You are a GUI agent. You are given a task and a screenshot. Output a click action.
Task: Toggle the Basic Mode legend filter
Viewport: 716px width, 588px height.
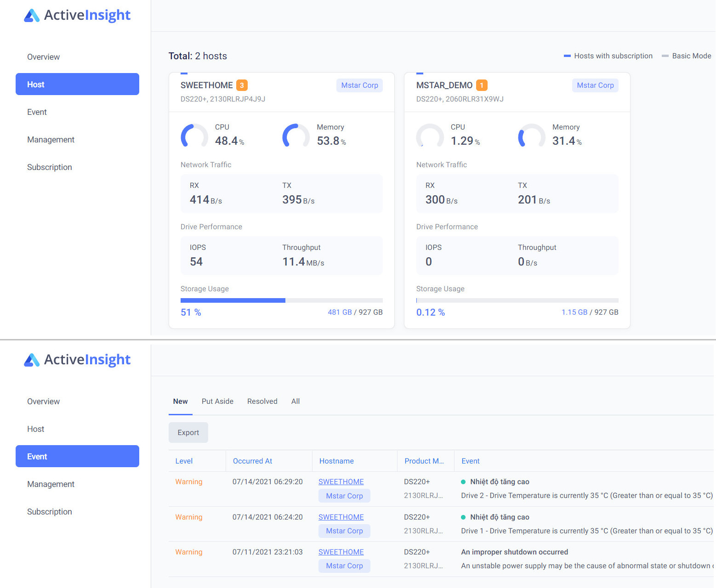(687, 56)
